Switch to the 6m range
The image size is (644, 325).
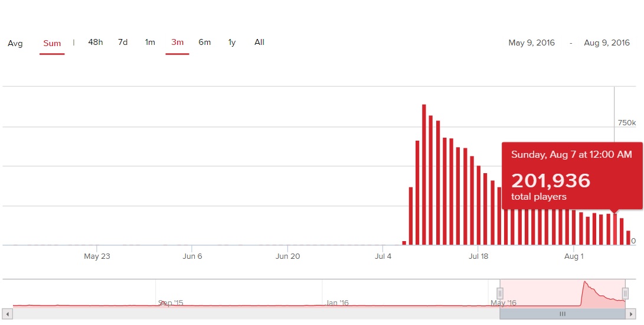204,42
